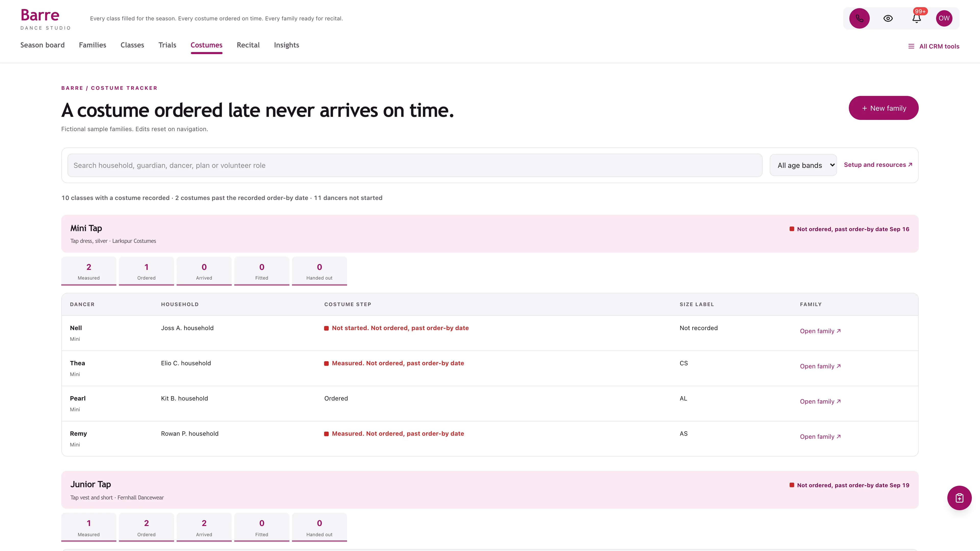
Task: Open the OW user avatar menu
Action: 944,18
